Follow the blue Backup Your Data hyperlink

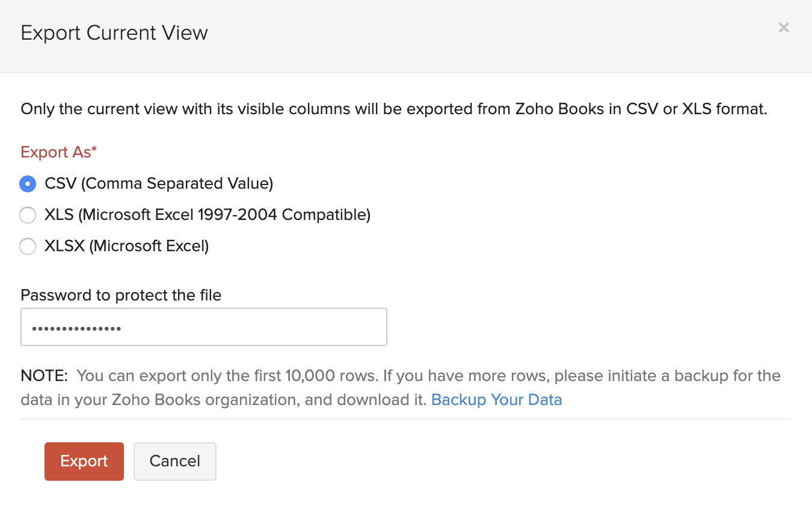(497, 400)
